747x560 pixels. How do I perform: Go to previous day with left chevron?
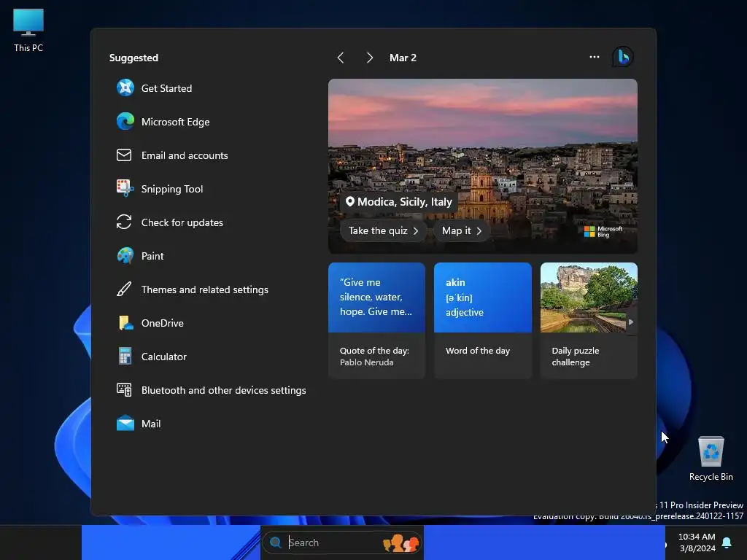pos(340,58)
